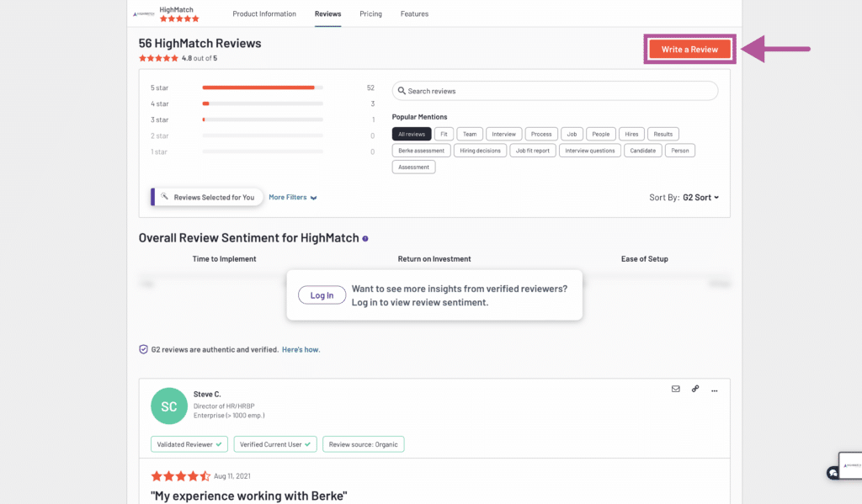Screen dimensions: 862x504
Task: Click the info icon beside Overall Review Sentiment
Action: [365, 239]
